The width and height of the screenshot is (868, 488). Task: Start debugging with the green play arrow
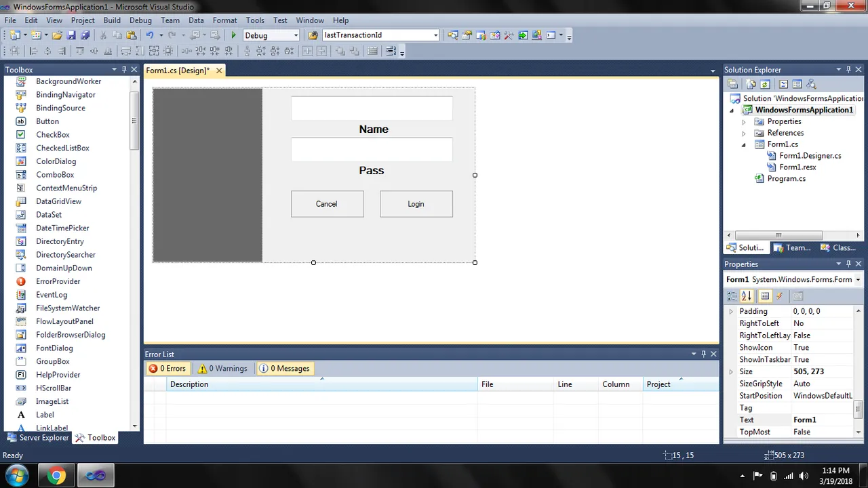click(234, 35)
